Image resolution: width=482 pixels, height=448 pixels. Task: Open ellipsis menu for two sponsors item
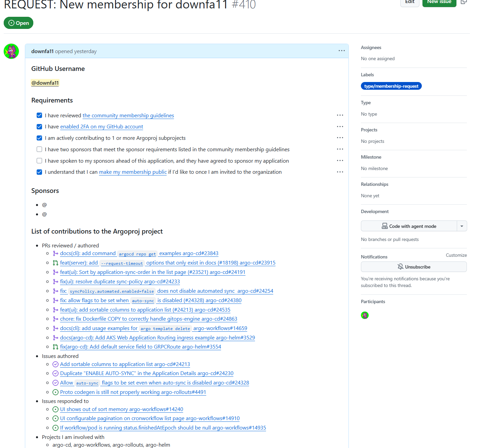pyautogui.click(x=340, y=149)
